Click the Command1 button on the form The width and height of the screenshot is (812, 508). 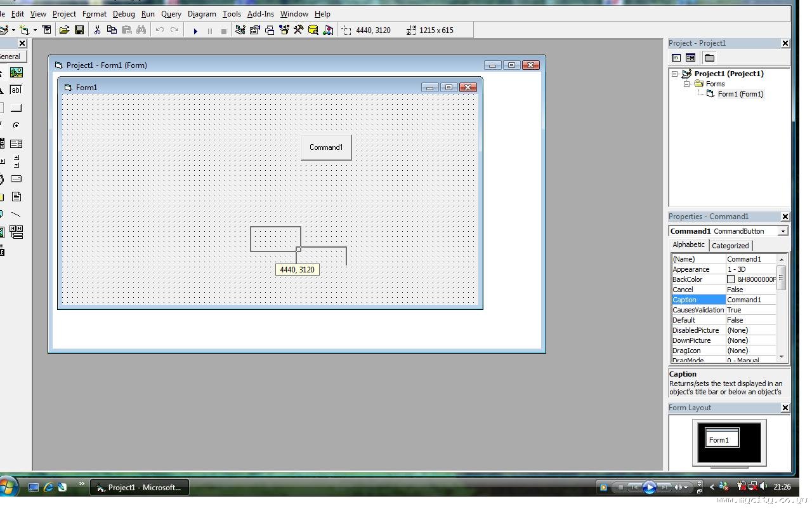[x=326, y=147]
